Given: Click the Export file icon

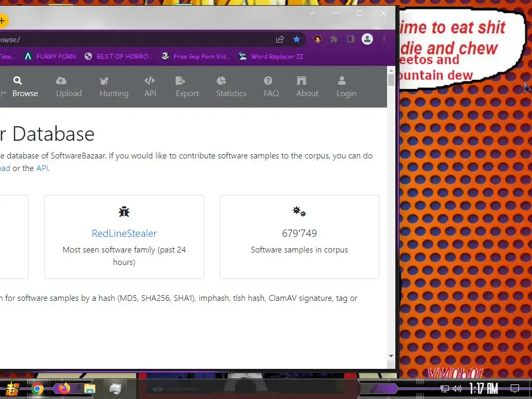Looking at the screenshot, I should 180,81.
